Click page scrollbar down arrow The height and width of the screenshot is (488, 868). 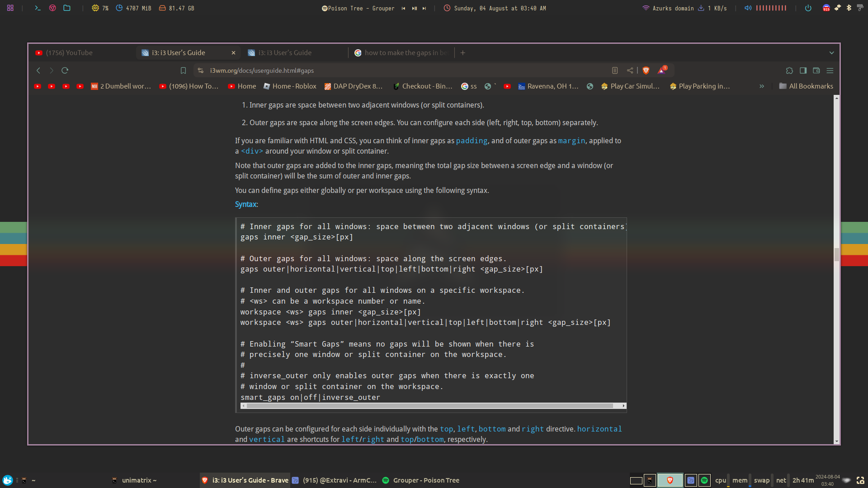click(x=836, y=441)
